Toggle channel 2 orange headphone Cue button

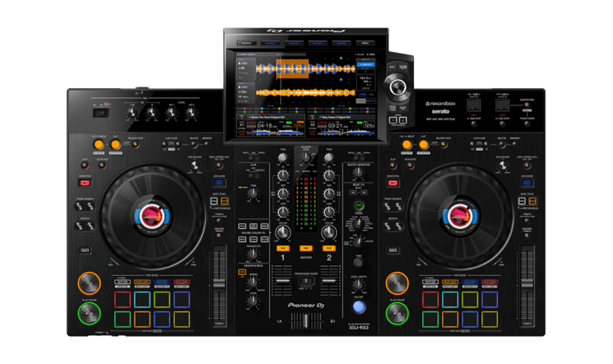pos(329,248)
